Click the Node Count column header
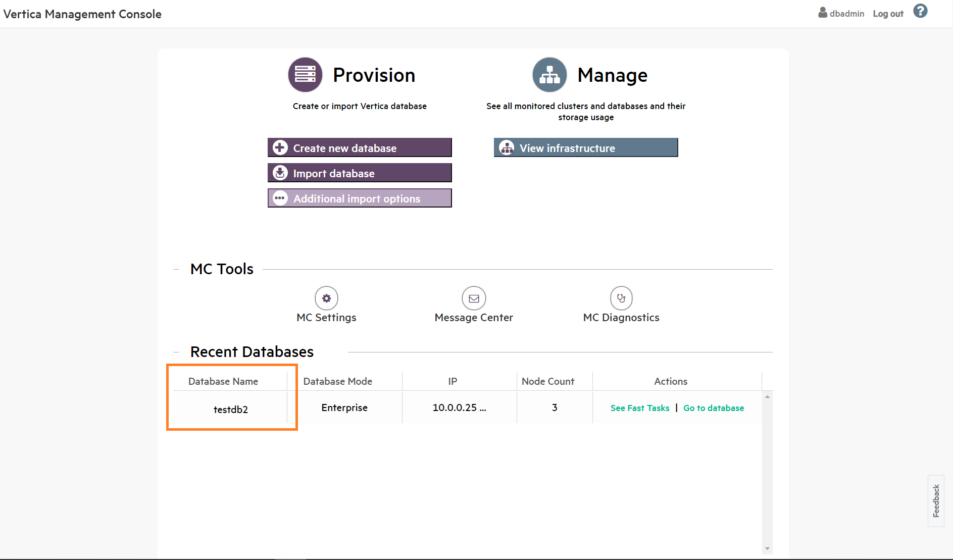 [x=547, y=381]
